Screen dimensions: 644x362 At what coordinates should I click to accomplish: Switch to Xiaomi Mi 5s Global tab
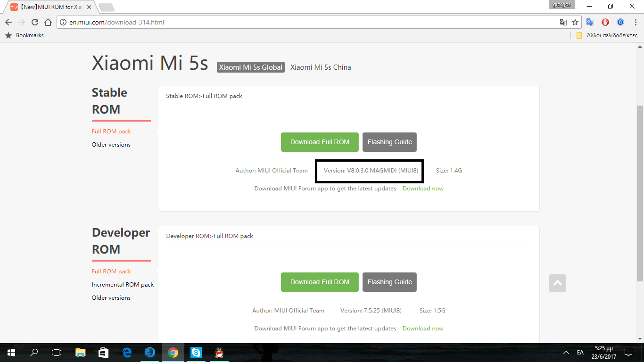point(251,67)
